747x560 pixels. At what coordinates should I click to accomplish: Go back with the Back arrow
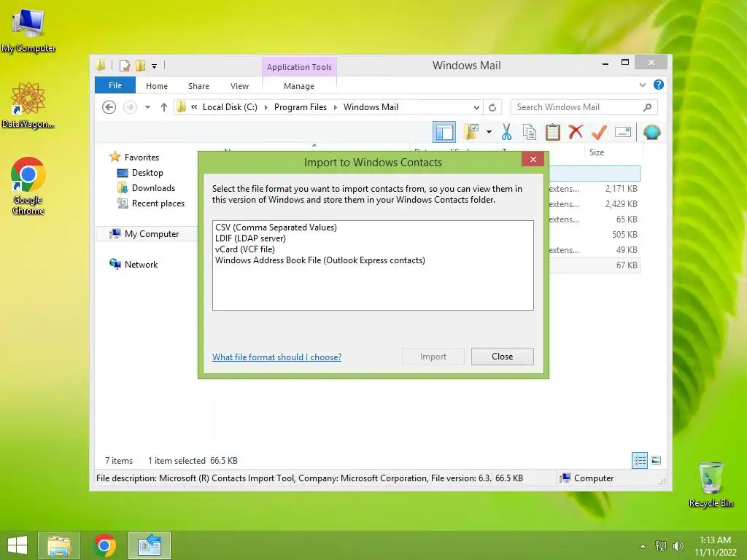coord(109,107)
